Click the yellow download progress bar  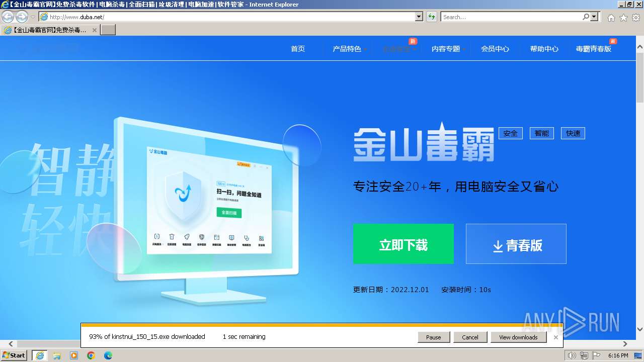[x=321, y=325]
